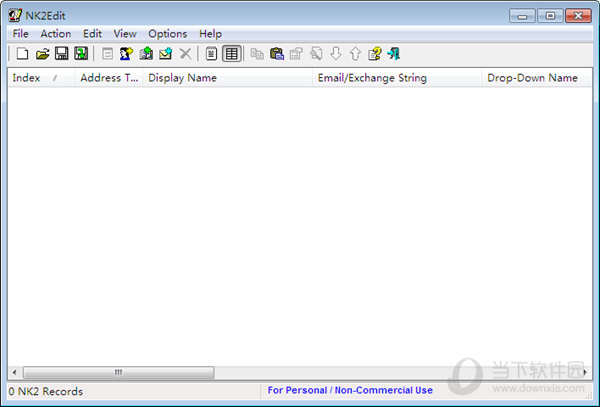Image resolution: width=600 pixels, height=407 pixels.
Task: Click the move record down arrow icon
Action: pyautogui.click(x=336, y=54)
